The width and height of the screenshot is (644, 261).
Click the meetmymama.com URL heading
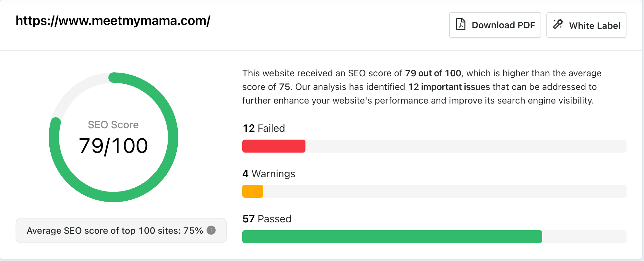(113, 21)
